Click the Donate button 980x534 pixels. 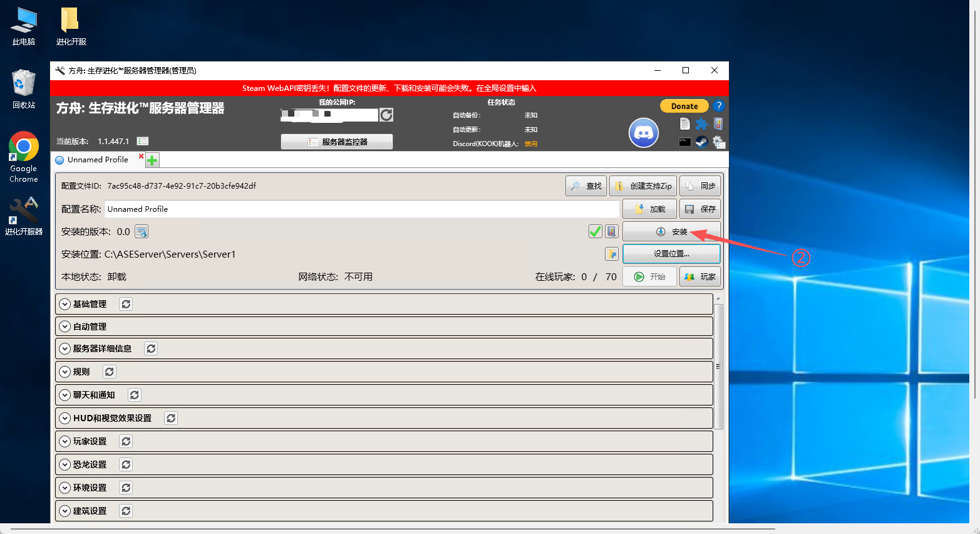pyautogui.click(x=684, y=106)
